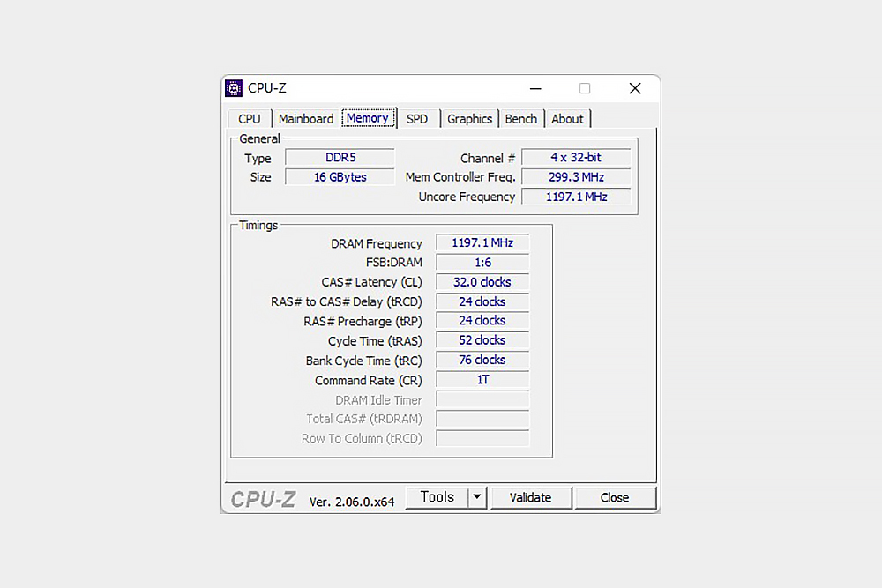882x588 pixels.
Task: Click DRAM Frequency value 1197.1 MHz
Action: (482, 242)
